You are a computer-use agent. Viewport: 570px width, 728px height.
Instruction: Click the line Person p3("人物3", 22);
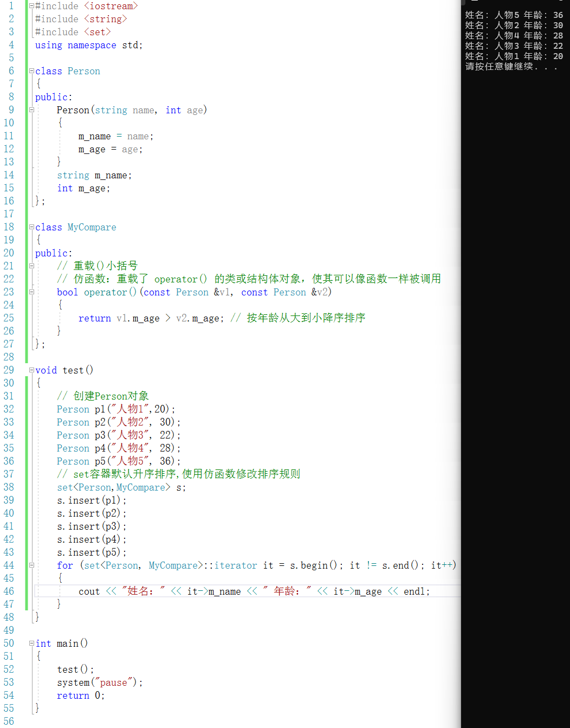click(119, 435)
